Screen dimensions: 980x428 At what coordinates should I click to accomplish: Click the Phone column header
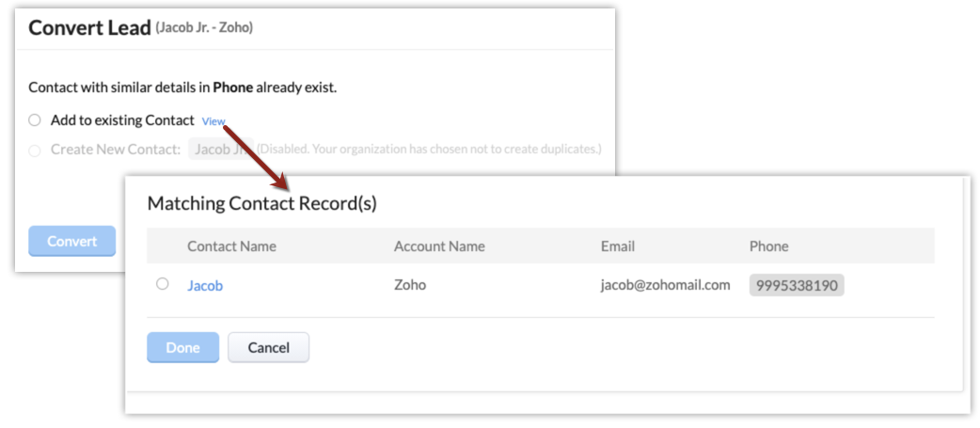click(x=768, y=246)
